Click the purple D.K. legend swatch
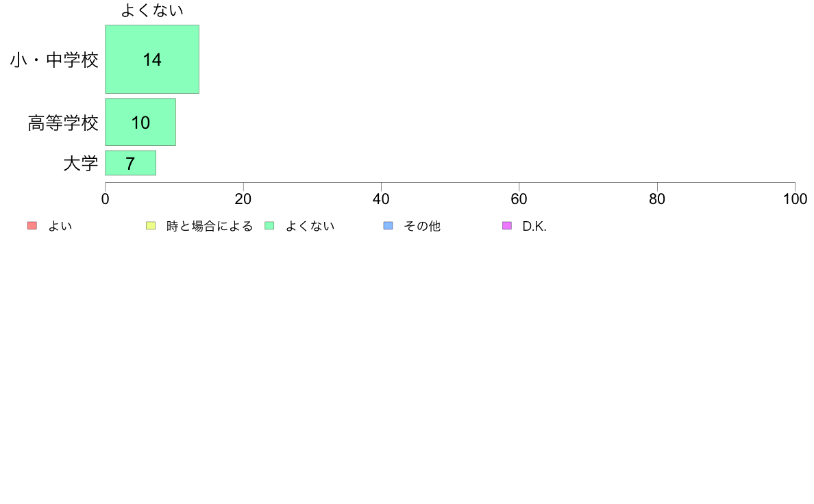The image size is (814, 504). pos(507,226)
